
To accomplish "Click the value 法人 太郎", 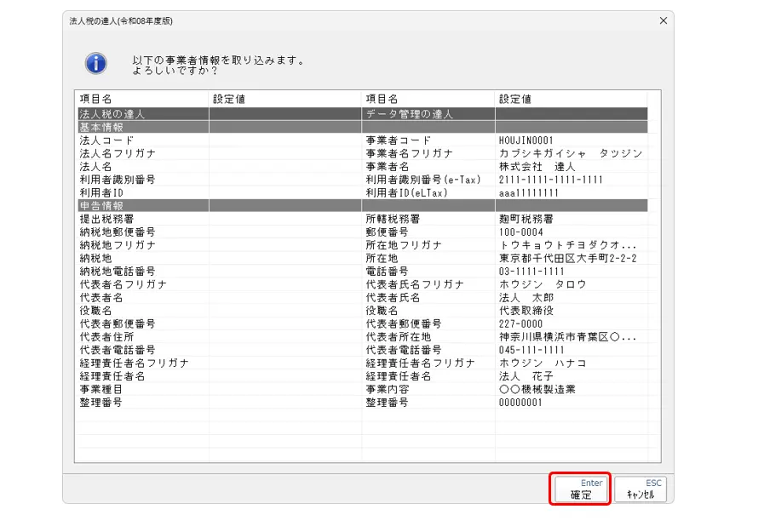I will pyautogui.click(x=526, y=297).
